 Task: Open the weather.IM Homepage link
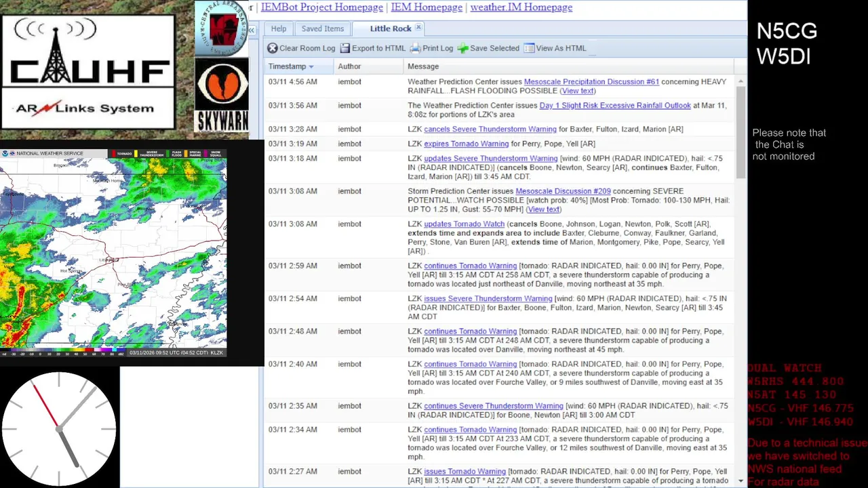521,7
